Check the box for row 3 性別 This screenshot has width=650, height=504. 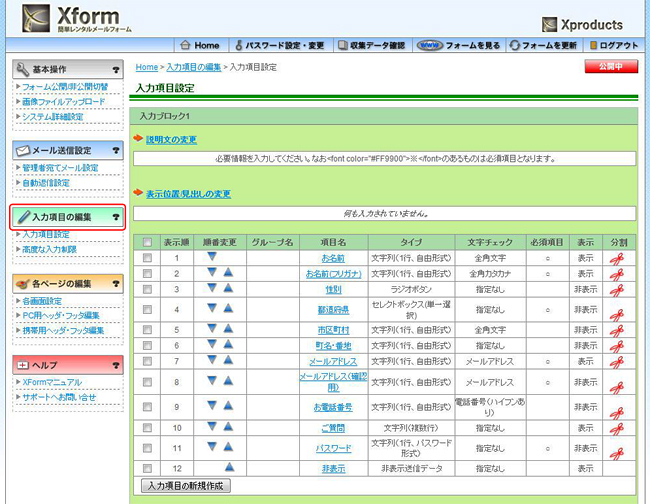147,289
